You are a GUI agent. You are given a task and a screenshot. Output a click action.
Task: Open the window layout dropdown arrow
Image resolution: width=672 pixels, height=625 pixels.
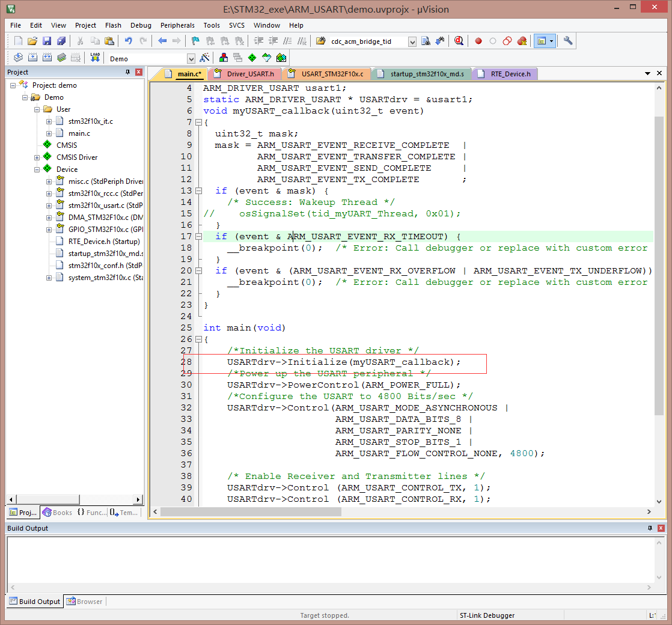pos(552,41)
